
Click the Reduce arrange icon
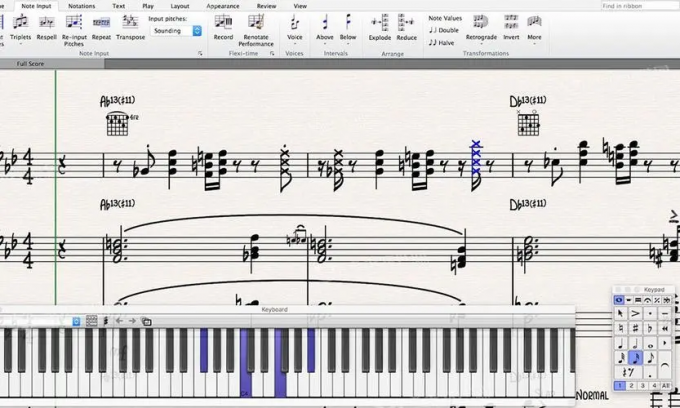[x=406, y=25]
